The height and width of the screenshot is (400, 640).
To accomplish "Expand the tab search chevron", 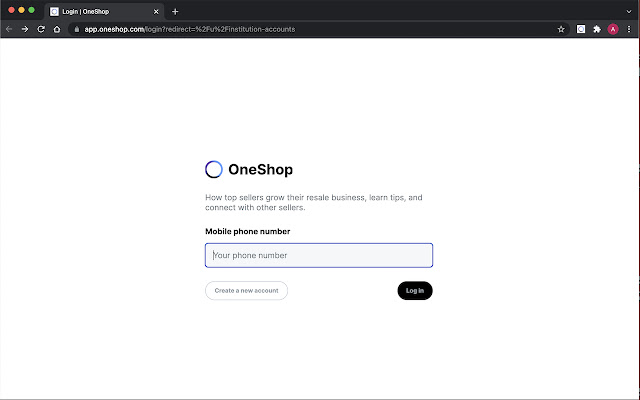I will click(629, 11).
